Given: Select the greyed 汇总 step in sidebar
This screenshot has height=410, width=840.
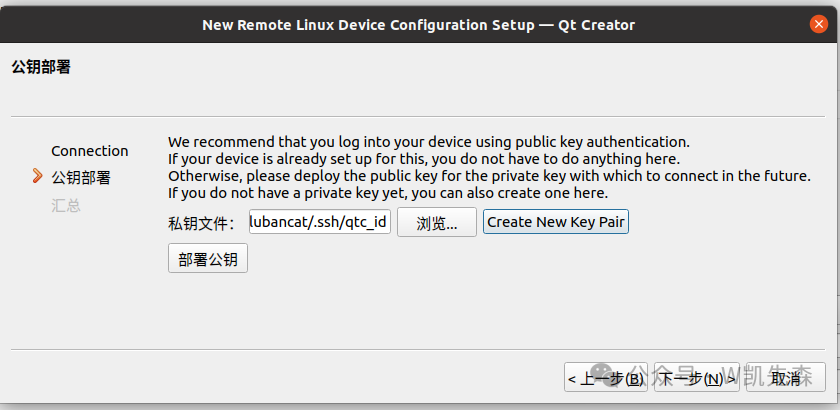Looking at the screenshot, I should pos(66,205).
